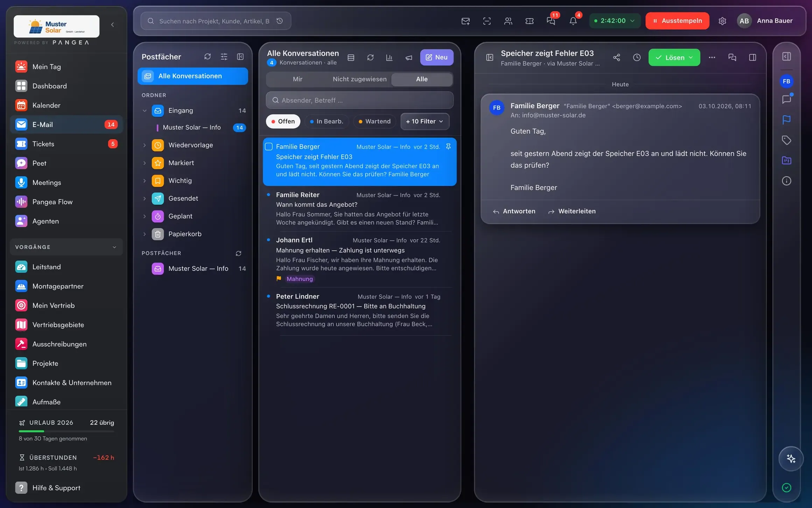The width and height of the screenshot is (812, 508).
Task: Open internal chat bubbles icon in conversation header
Action: [732, 57]
